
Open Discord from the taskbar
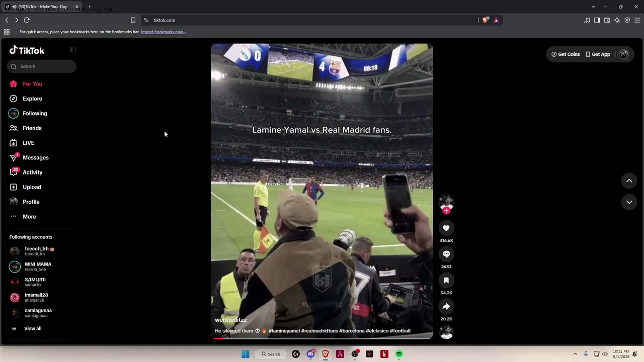tap(310, 354)
